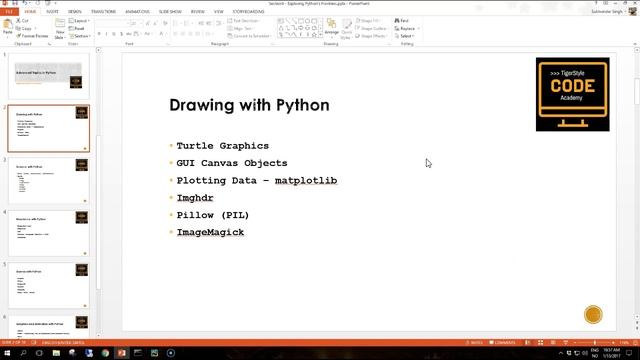The image size is (640, 360).
Task: Click the Save icon in Quick Access Toolbar
Action: point(15,3)
